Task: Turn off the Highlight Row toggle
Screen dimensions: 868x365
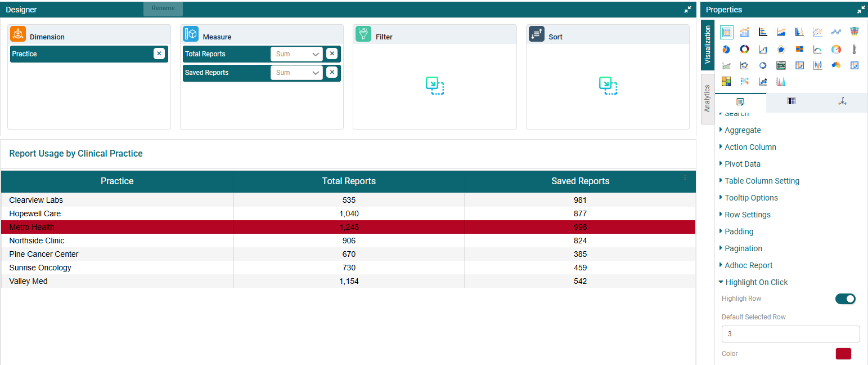Action: 845,299
